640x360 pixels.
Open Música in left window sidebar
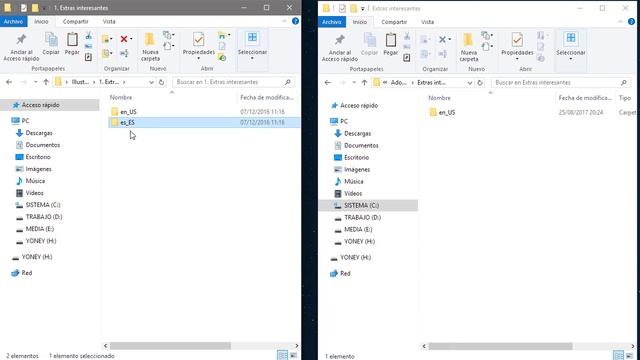point(35,181)
